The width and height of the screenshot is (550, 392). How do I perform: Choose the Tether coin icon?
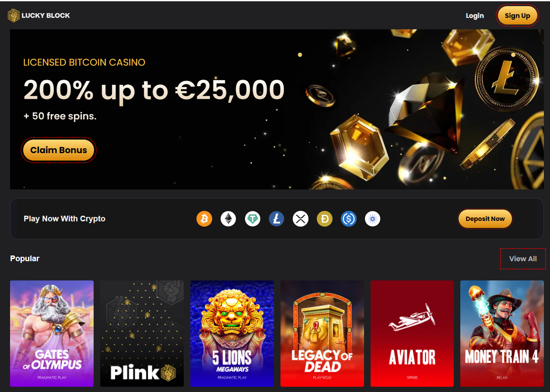(252, 218)
